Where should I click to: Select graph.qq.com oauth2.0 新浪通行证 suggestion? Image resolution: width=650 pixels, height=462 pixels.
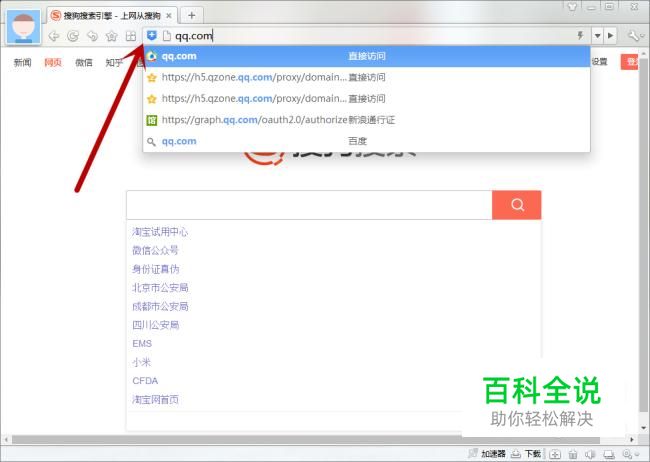coord(366,120)
